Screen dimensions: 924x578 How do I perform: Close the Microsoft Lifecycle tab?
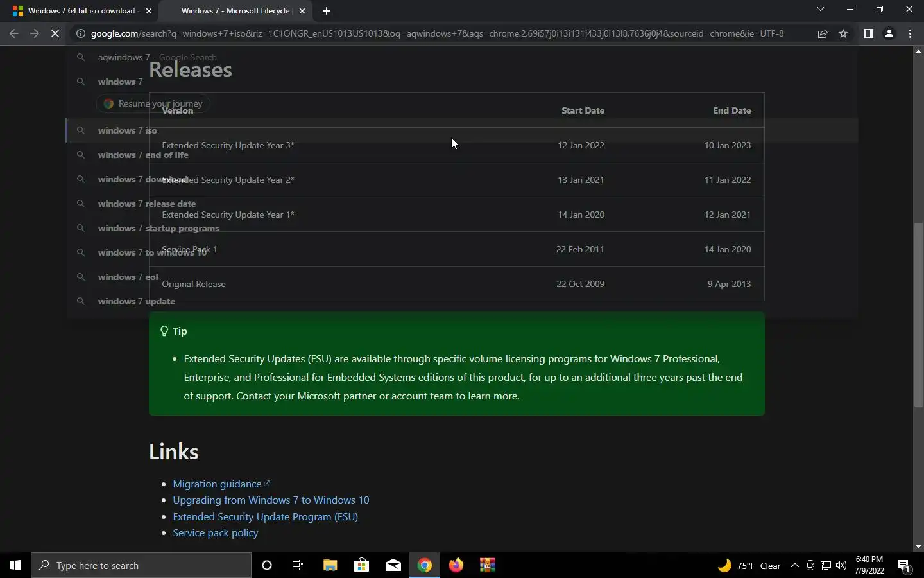tap(302, 11)
